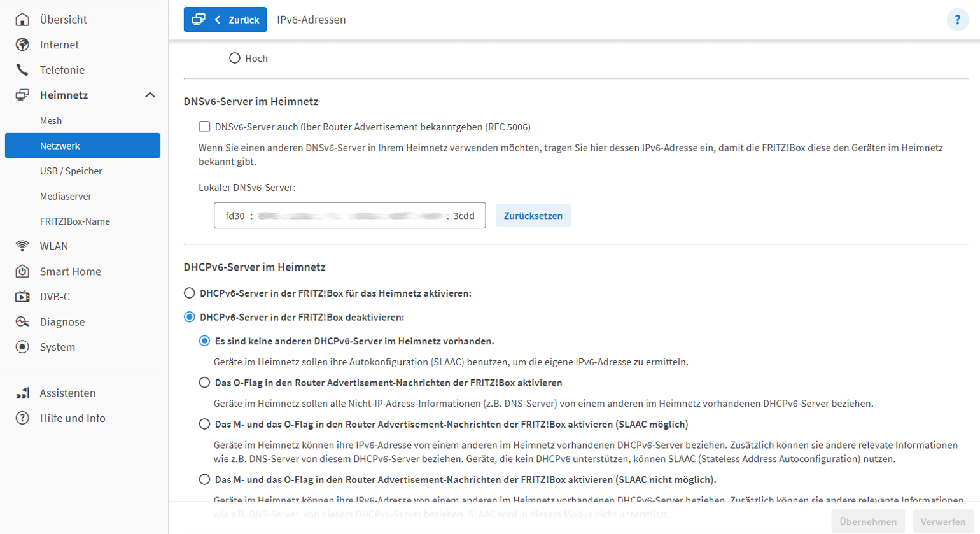
Task: Click the local DNSv6 server address field
Action: pyautogui.click(x=349, y=216)
